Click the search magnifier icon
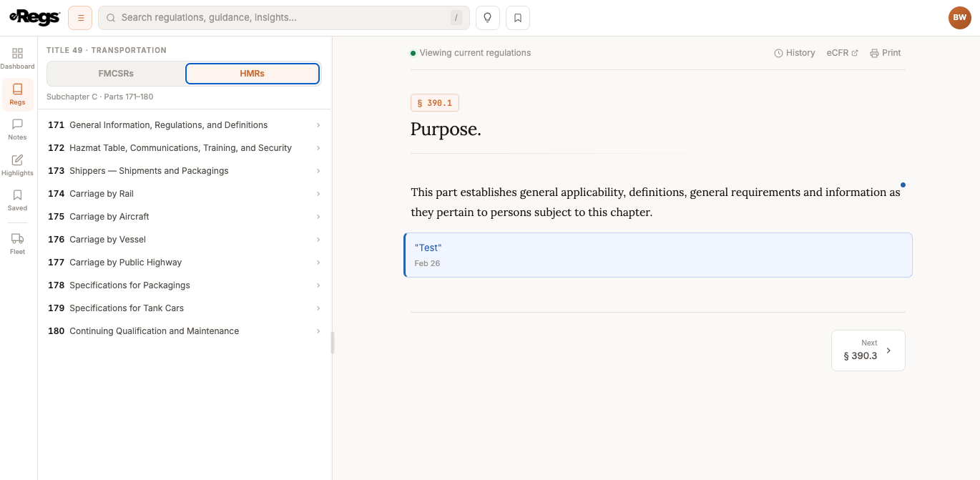Image resolution: width=980 pixels, height=480 pixels. [x=110, y=18]
